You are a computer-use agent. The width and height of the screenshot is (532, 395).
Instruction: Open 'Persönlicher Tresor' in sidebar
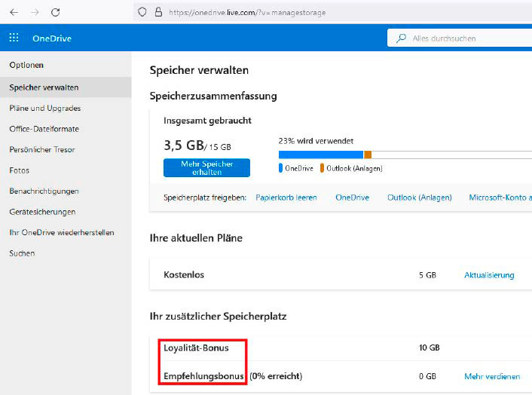(x=42, y=150)
